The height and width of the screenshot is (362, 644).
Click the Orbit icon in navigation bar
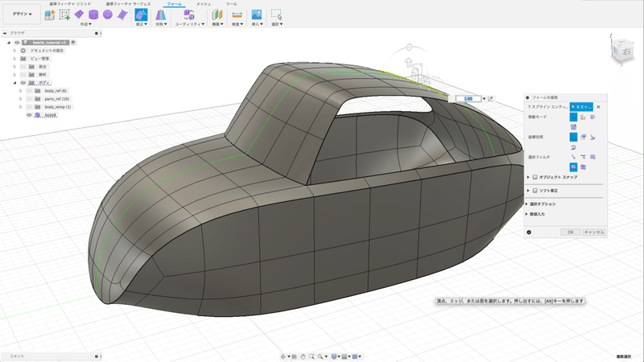coord(283,356)
